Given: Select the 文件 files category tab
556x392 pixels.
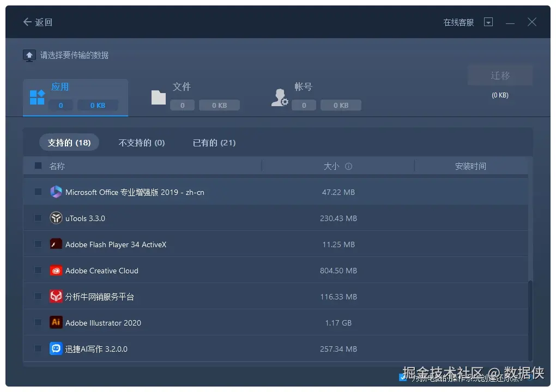Looking at the screenshot, I should [x=196, y=97].
